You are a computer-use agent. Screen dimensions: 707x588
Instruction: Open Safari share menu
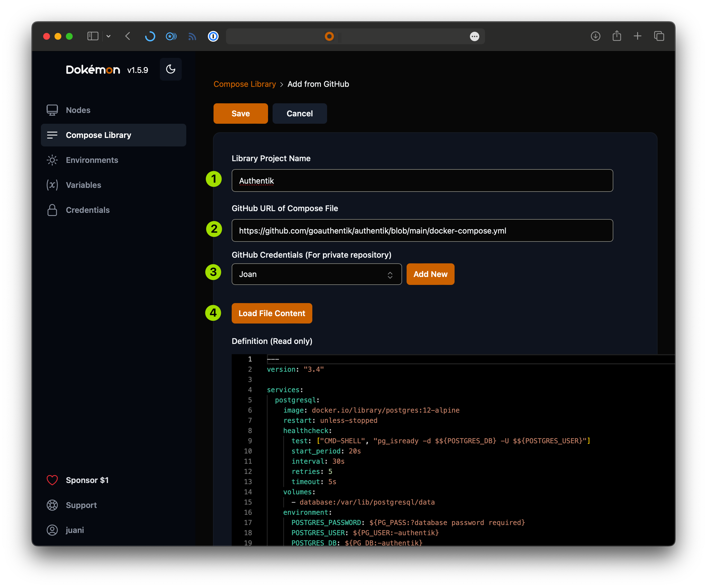(x=616, y=35)
